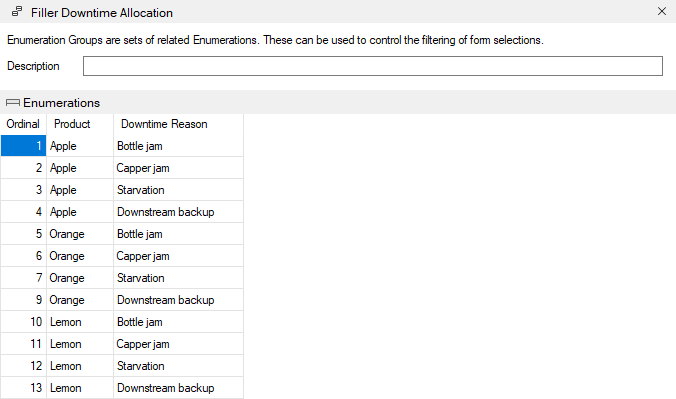Click into the Description text field
This screenshot has width=676, height=399.
pos(373,66)
